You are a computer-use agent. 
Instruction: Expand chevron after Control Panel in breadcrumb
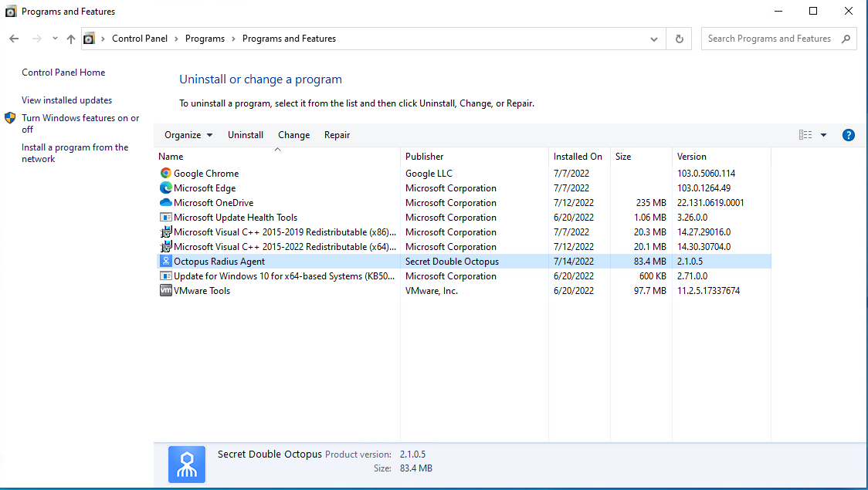coord(176,39)
